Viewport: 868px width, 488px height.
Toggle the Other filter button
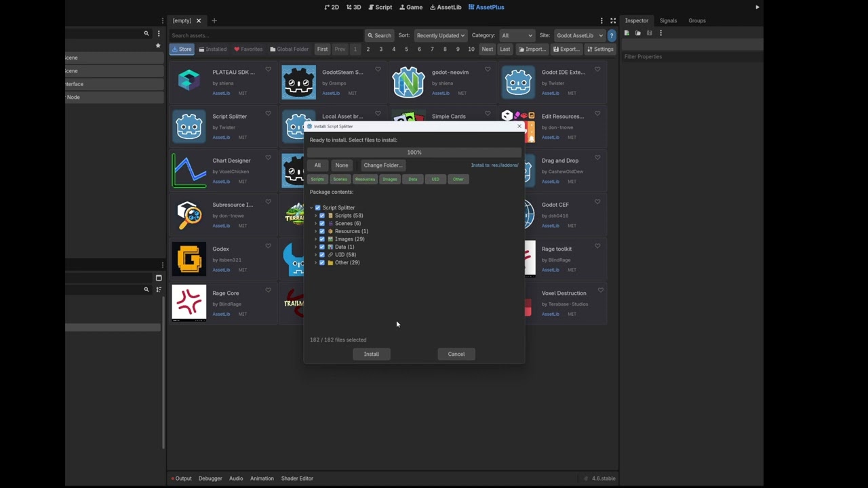(458, 179)
